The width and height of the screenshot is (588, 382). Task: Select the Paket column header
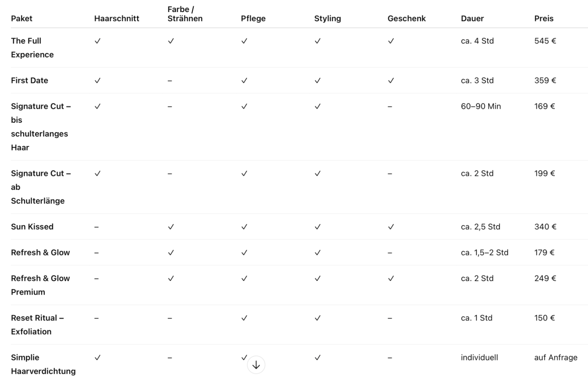[22, 19]
